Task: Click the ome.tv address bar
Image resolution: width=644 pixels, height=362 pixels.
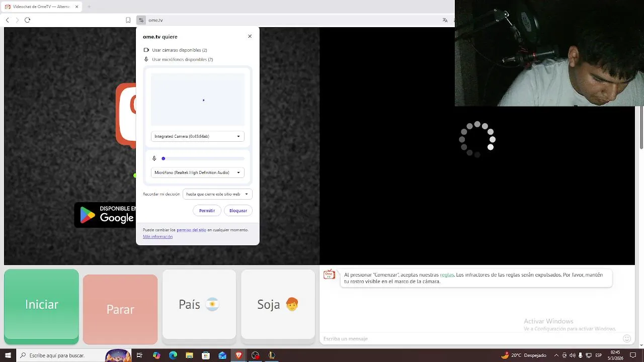Action: (x=292, y=20)
